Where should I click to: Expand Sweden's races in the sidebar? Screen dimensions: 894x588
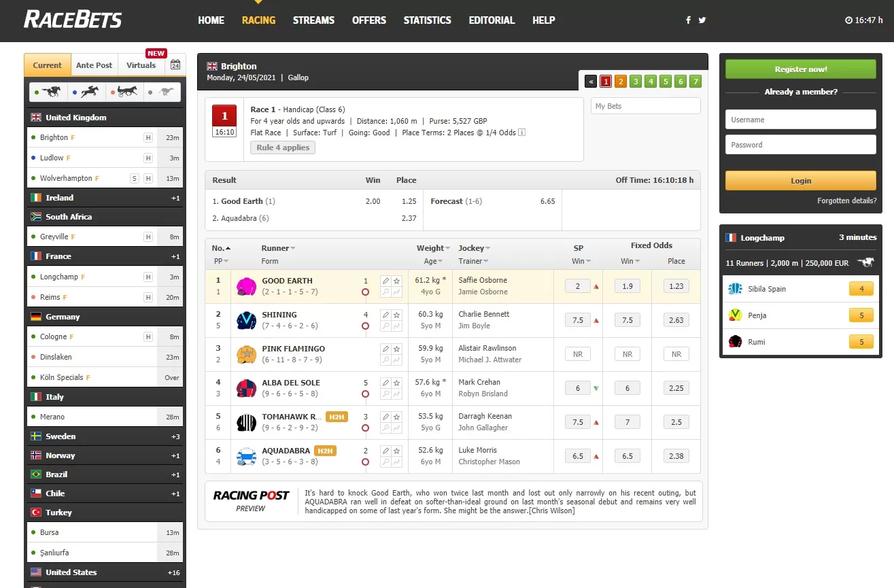click(x=105, y=436)
